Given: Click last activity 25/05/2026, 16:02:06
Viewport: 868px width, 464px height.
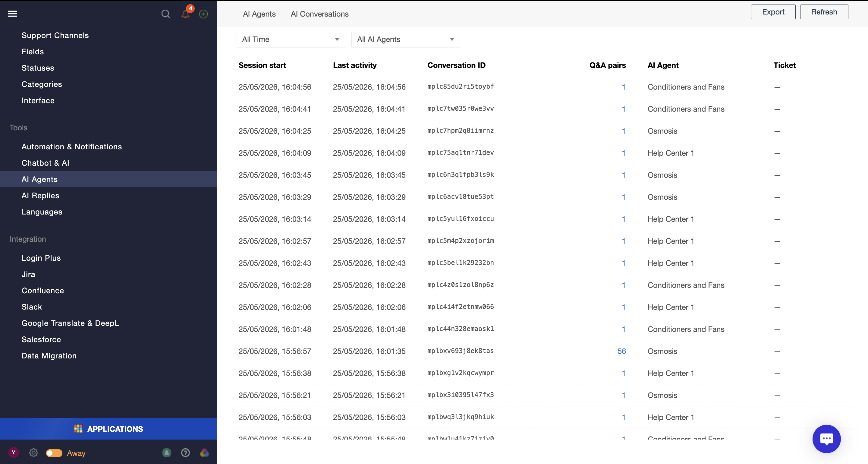Looking at the screenshot, I should 369,307.
